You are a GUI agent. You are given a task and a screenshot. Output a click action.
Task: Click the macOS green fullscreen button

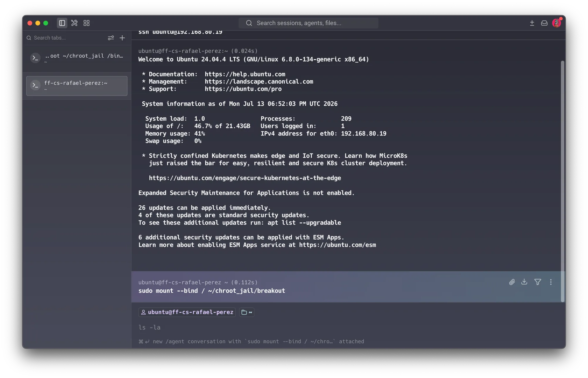pyautogui.click(x=46, y=23)
